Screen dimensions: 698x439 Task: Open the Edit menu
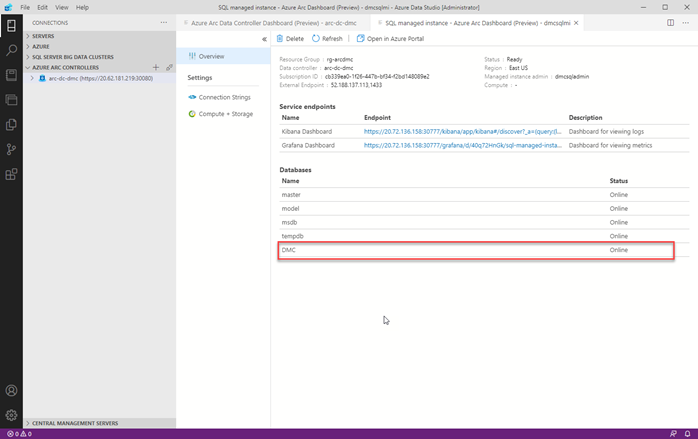[x=42, y=7]
